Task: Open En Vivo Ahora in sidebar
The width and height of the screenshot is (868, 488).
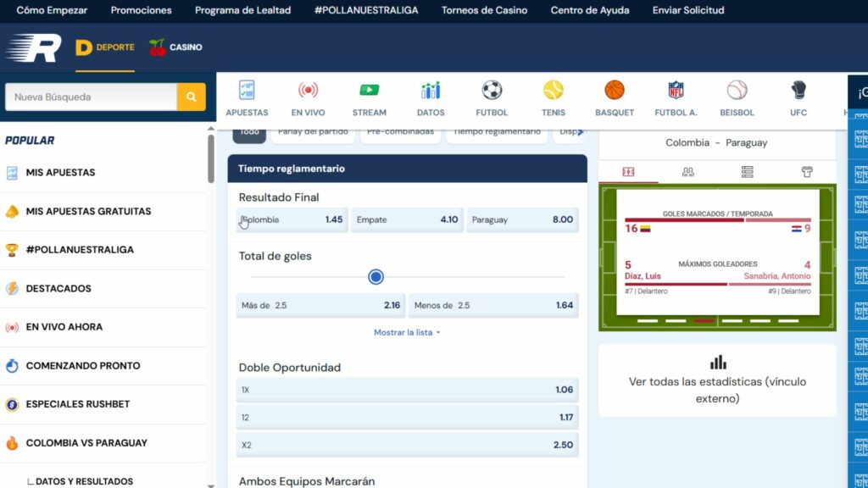Action: tap(103, 327)
